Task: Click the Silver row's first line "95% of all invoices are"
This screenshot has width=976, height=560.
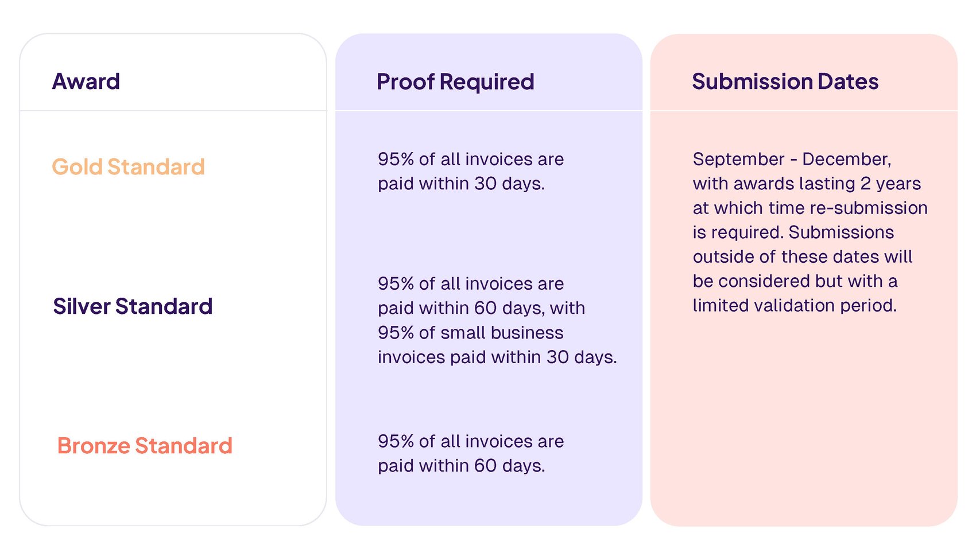Action: click(x=470, y=283)
